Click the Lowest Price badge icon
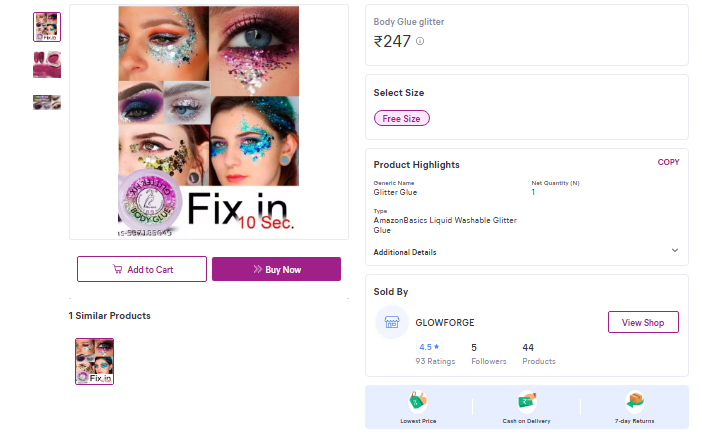Image resolution: width=702 pixels, height=448 pixels. pos(417,402)
